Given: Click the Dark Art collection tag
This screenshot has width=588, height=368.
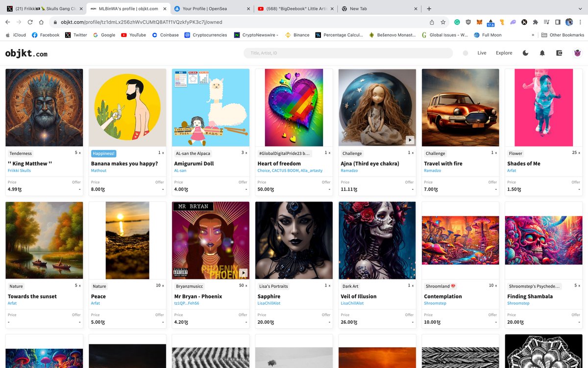Looking at the screenshot, I should (x=350, y=286).
